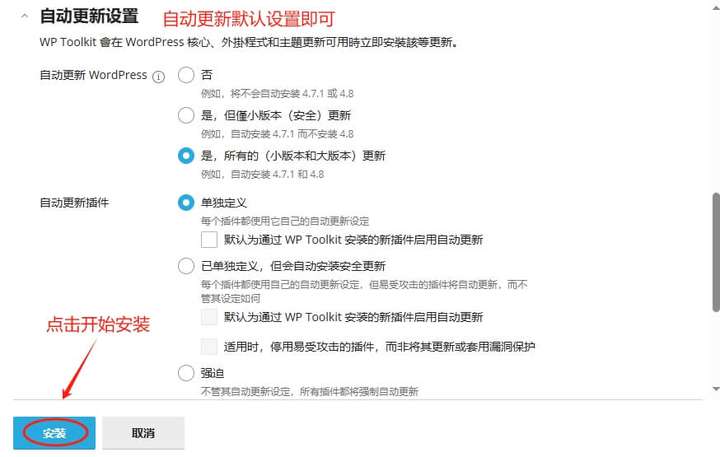The width and height of the screenshot is (720, 457).
Task: Click the vertical scrollbar thumb
Action: pyautogui.click(x=716, y=253)
